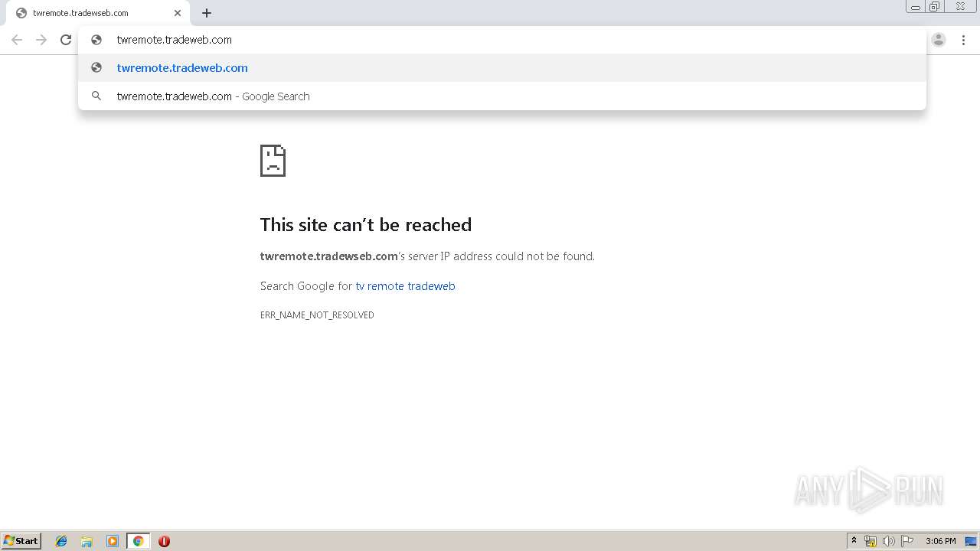Click the sad page error icon
The height and width of the screenshot is (551, 980).
[273, 160]
